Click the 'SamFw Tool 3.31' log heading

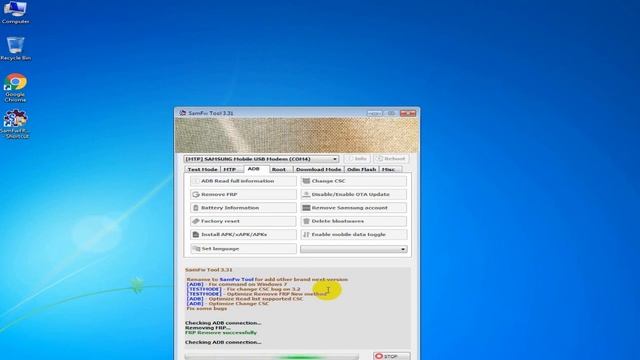(x=209, y=270)
